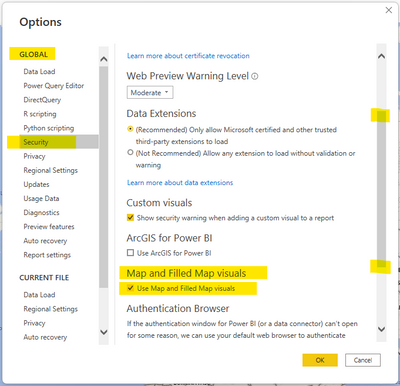Open Report settings options

pyautogui.click(x=47, y=255)
